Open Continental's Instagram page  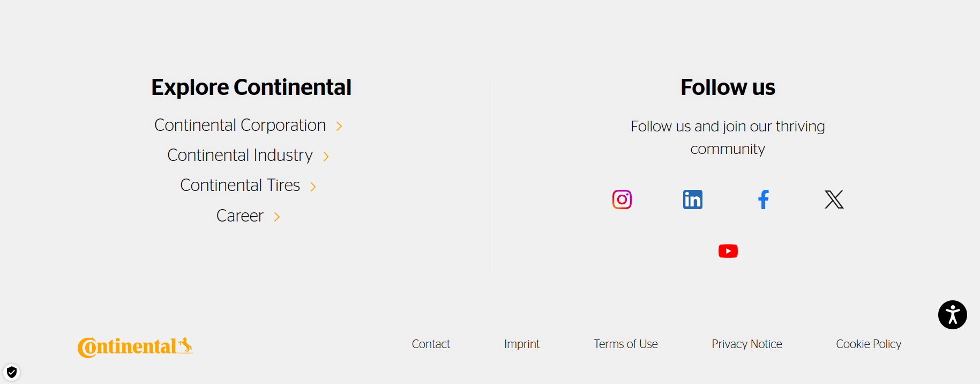click(622, 200)
